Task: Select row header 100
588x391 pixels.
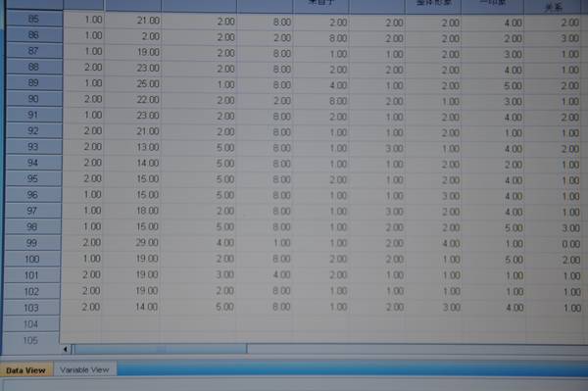Action: 32,259
